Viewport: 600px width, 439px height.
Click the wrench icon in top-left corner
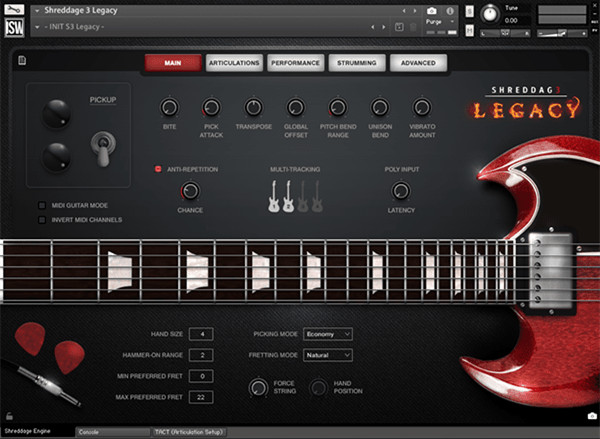click(x=14, y=9)
